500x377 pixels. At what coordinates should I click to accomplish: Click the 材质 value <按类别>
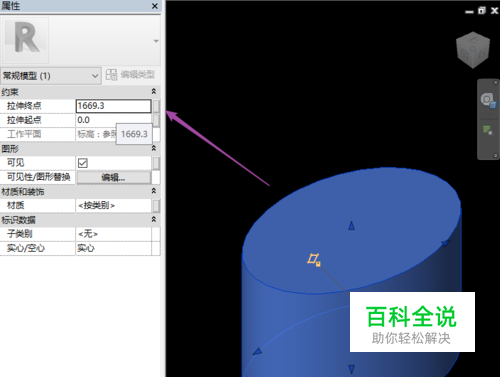113,206
